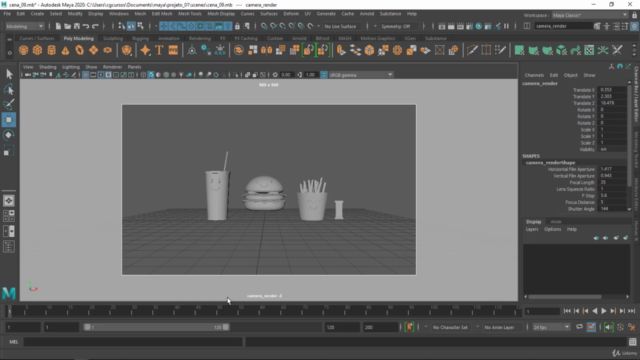640x360 pixels.
Task: Toggle the film gate viewport icon
Action: (93, 75)
